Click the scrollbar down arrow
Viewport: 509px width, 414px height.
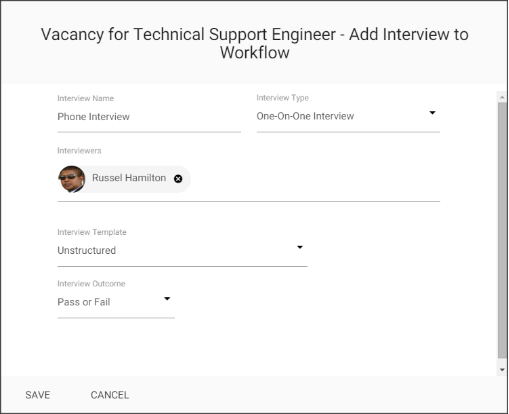tap(502, 370)
